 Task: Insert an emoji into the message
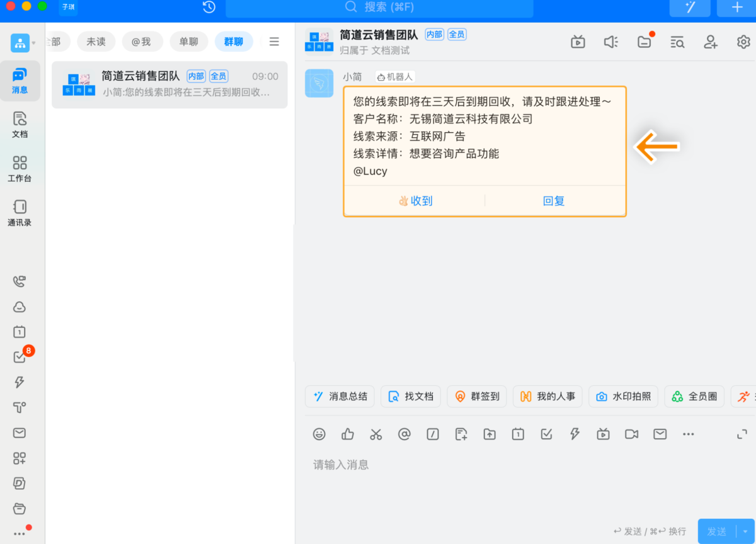319,434
